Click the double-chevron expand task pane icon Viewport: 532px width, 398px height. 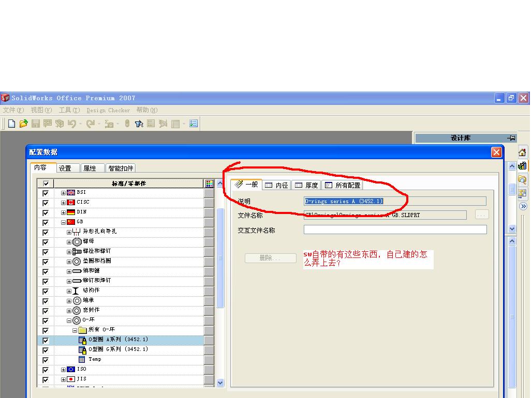523,206
